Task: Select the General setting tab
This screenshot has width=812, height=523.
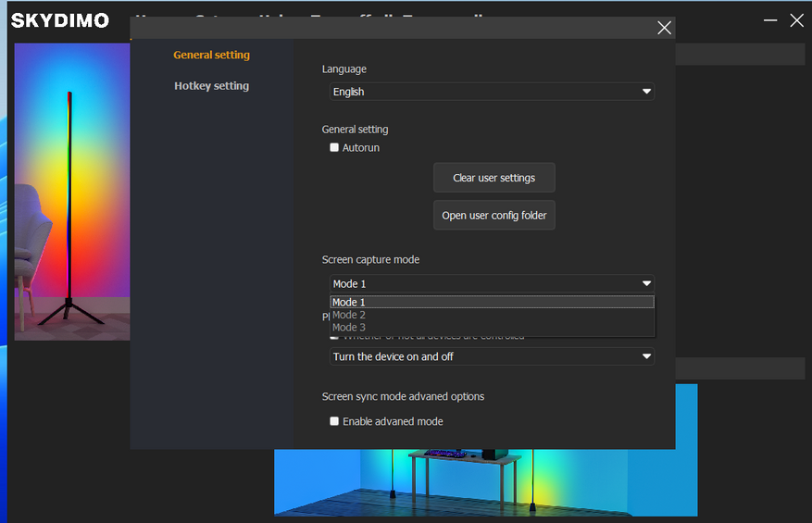Action: pyautogui.click(x=211, y=55)
